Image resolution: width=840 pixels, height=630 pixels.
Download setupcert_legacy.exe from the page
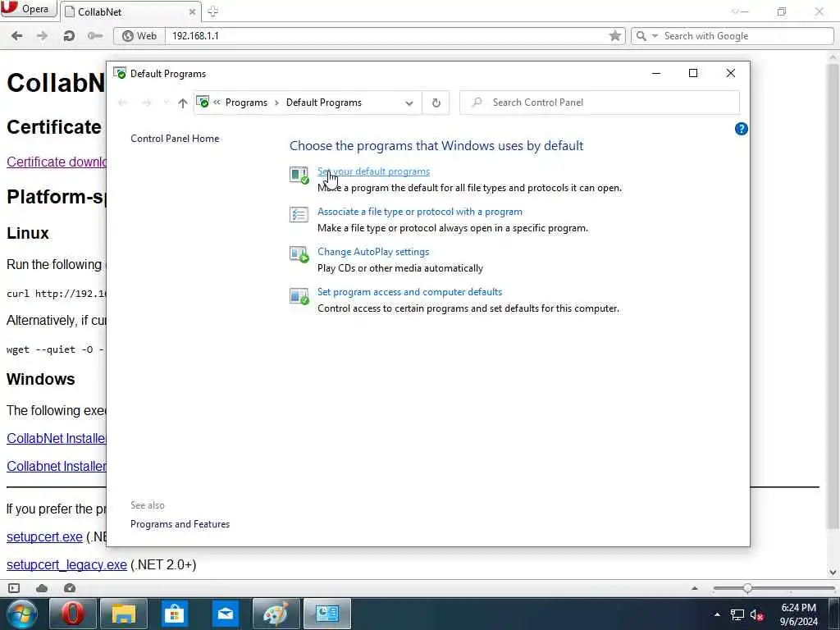click(x=66, y=564)
